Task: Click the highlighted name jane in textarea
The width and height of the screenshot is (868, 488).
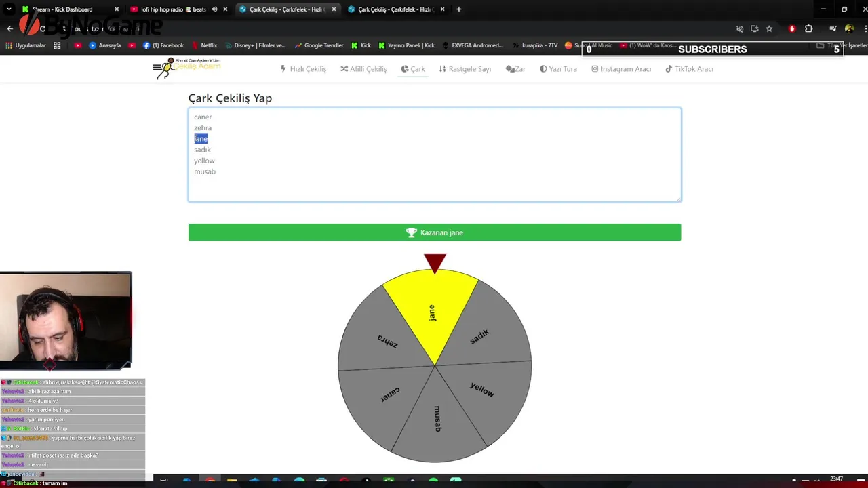Action: (201, 138)
